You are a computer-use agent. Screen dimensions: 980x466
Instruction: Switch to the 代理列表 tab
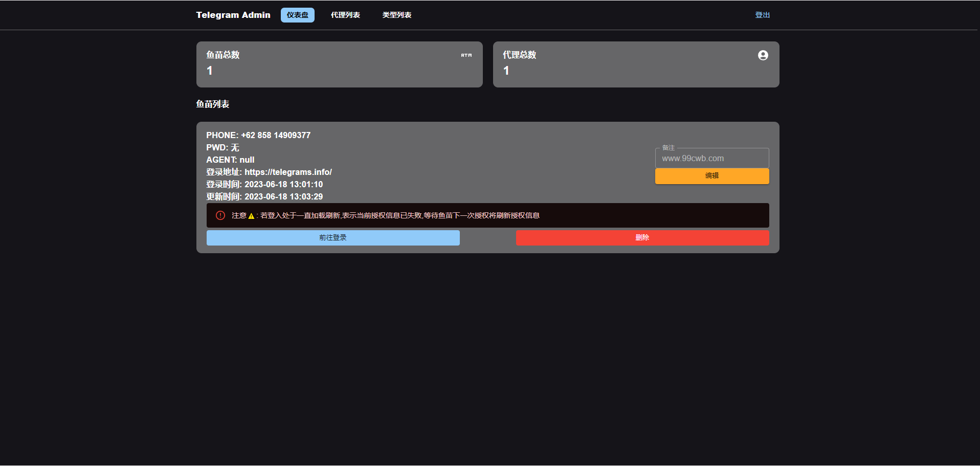(x=345, y=15)
